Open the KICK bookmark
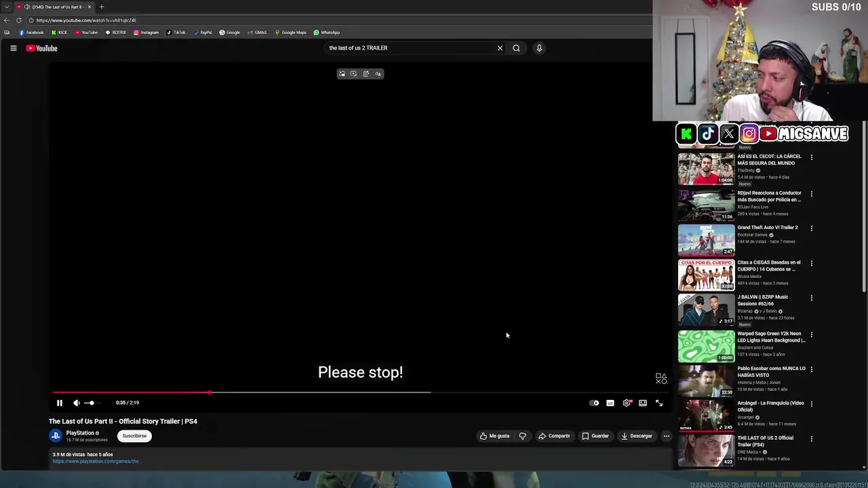868x488 pixels. click(59, 33)
